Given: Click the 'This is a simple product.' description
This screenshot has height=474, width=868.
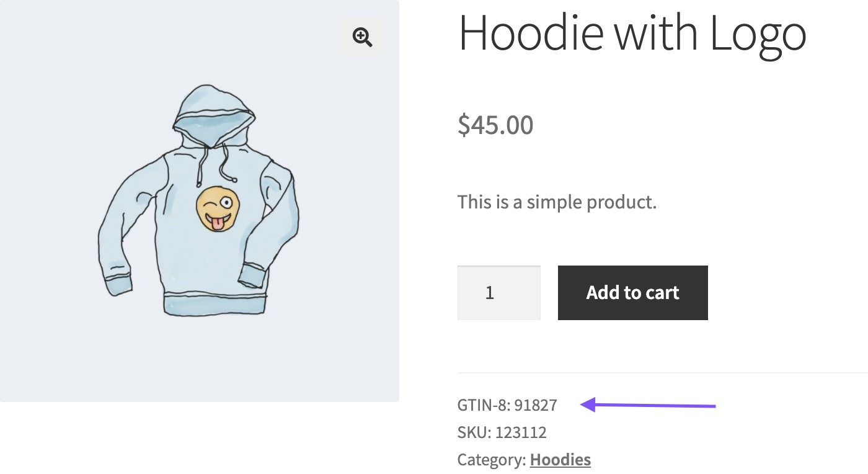Looking at the screenshot, I should coord(557,202).
